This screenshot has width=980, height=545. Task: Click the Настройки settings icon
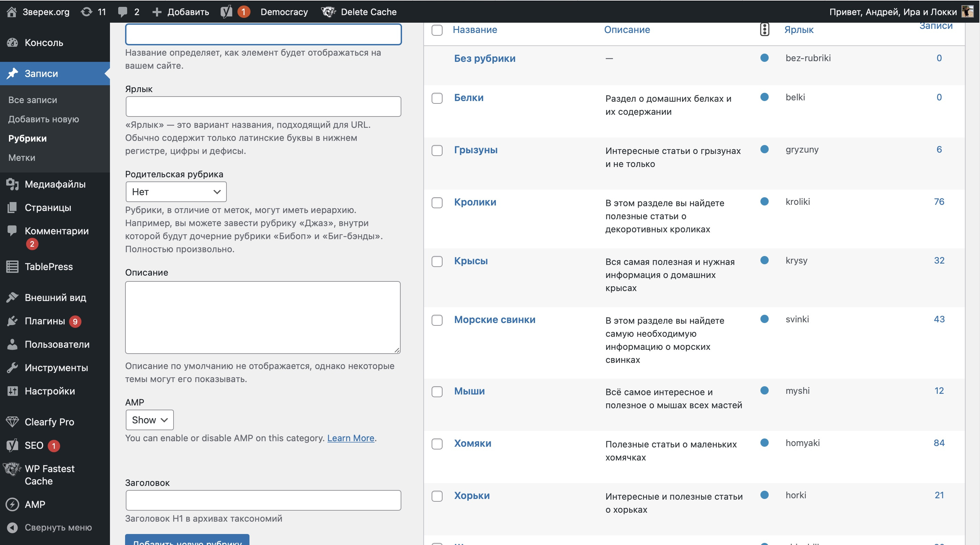pyautogui.click(x=12, y=391)
